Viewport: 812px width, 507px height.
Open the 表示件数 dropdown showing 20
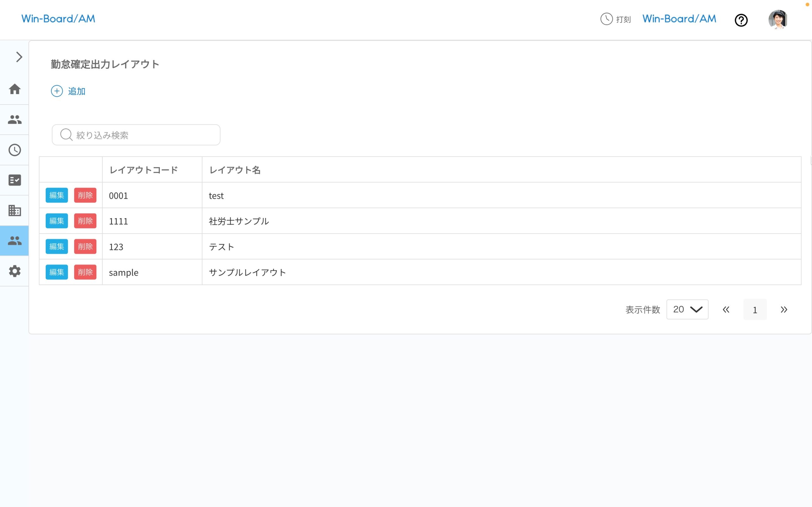pyautogui.click(x=687, y=309)
